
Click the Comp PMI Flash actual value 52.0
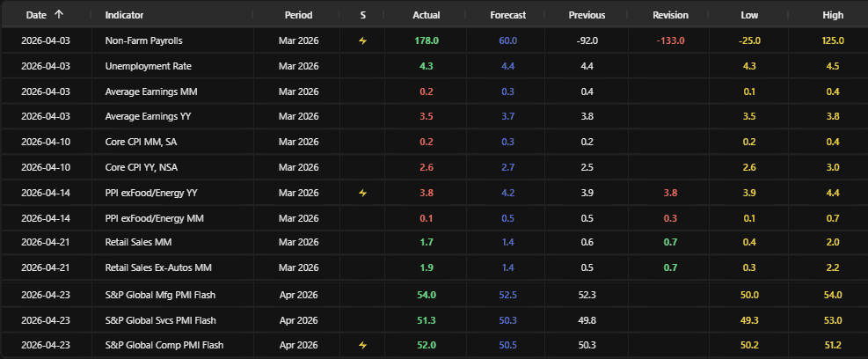pos(427,345)
